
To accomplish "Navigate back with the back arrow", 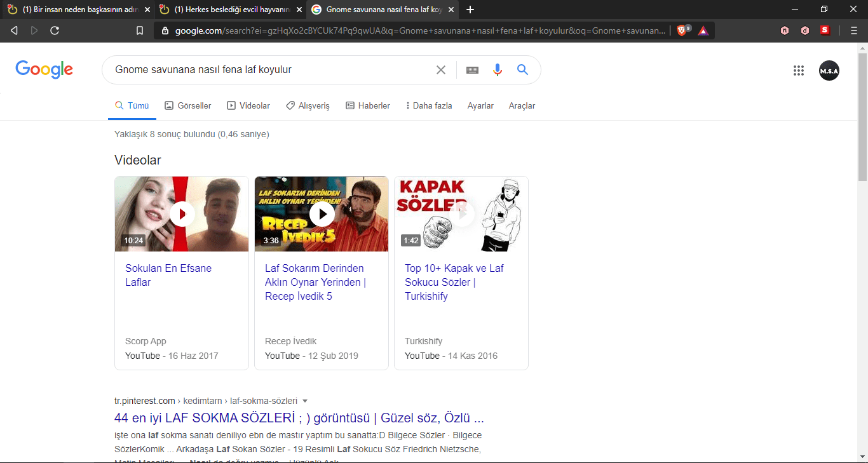I will tap(13, 29).
